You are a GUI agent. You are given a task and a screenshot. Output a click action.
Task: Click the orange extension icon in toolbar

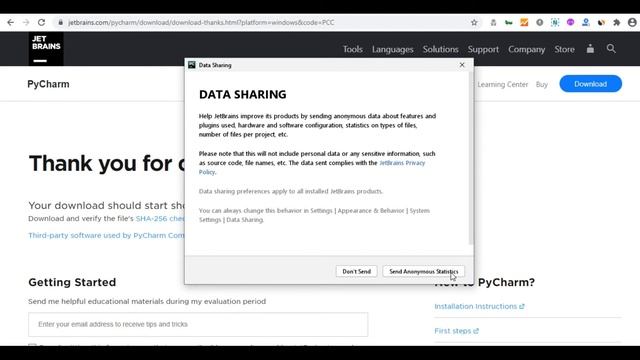point(524,22)
